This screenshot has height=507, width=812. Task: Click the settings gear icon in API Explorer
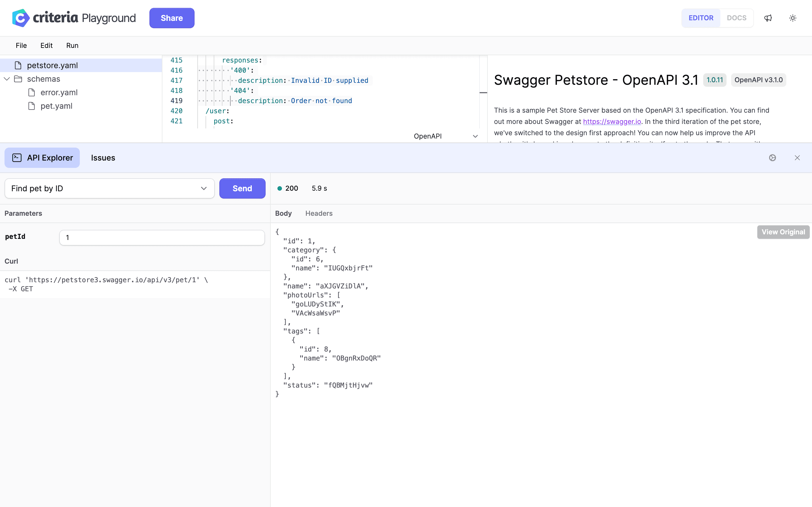[772, 158]
